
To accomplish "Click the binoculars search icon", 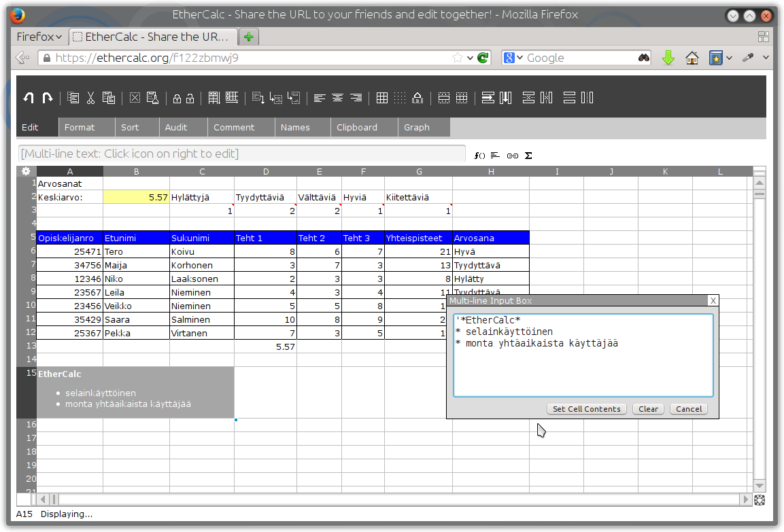I will coord(644,58).
